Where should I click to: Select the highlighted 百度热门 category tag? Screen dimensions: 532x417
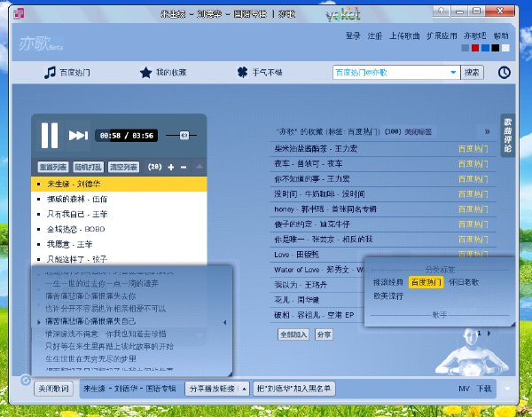[426, 282]
